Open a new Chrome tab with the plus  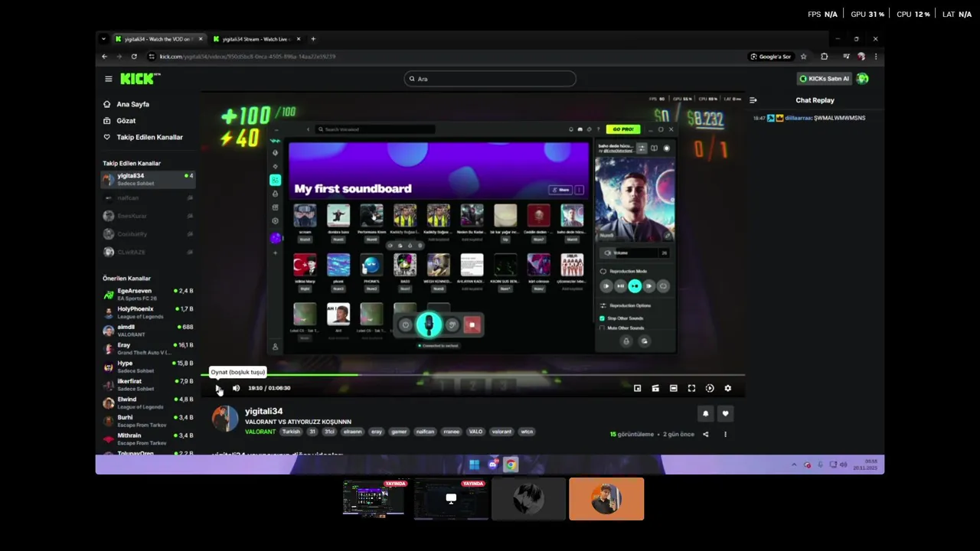pos(313,39)
